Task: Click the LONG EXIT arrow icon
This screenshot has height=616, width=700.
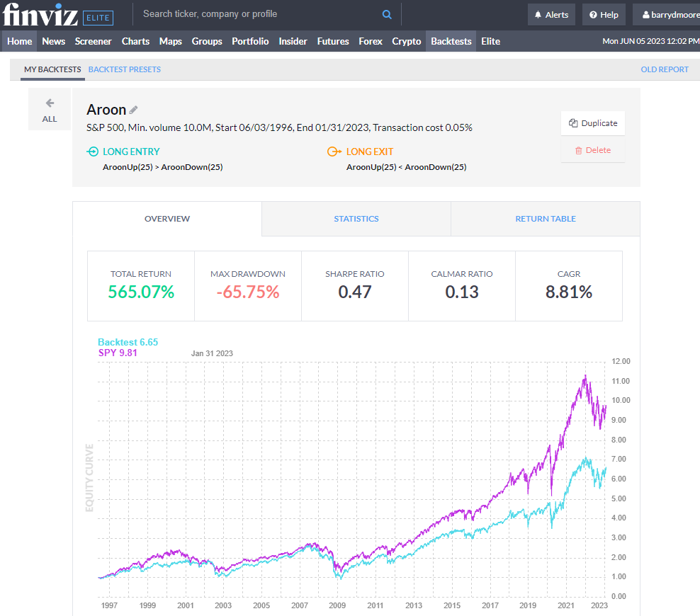Action: (x=333, y=152)
